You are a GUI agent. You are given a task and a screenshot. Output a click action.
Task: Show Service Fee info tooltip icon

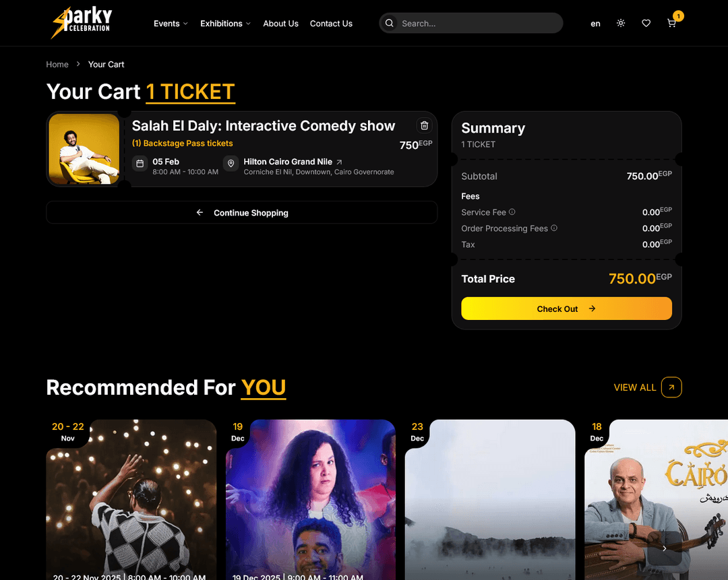coord(512,212)
